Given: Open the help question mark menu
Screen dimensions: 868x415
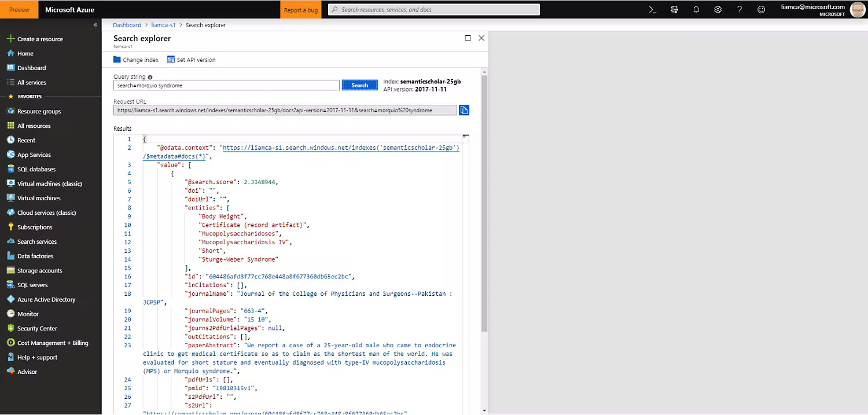Looking at the screenshot, I should click(x=740, y=10).
